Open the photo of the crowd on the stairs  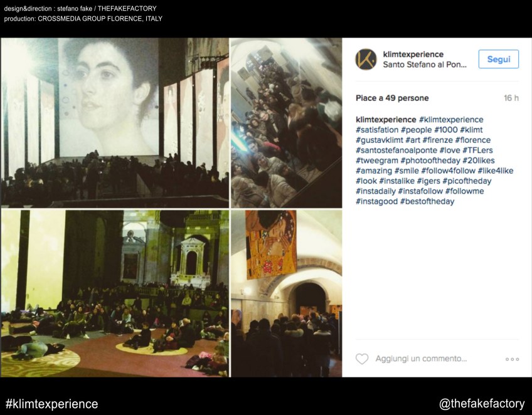[286, 123]
